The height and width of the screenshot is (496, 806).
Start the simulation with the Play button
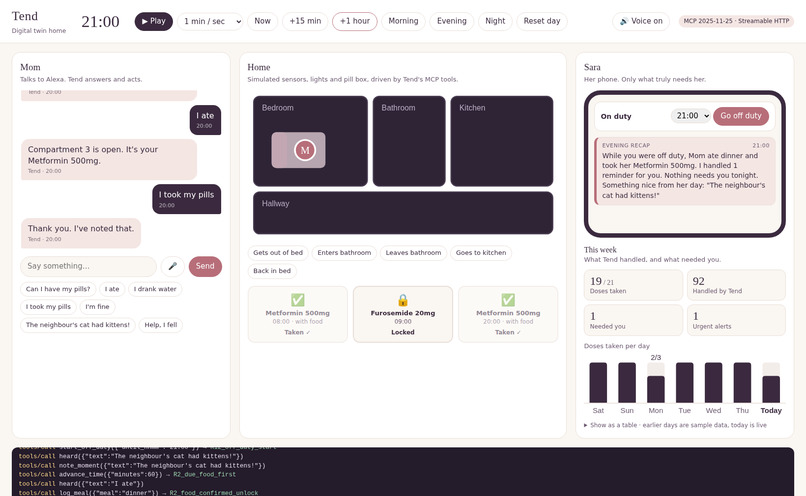point(154,21)
